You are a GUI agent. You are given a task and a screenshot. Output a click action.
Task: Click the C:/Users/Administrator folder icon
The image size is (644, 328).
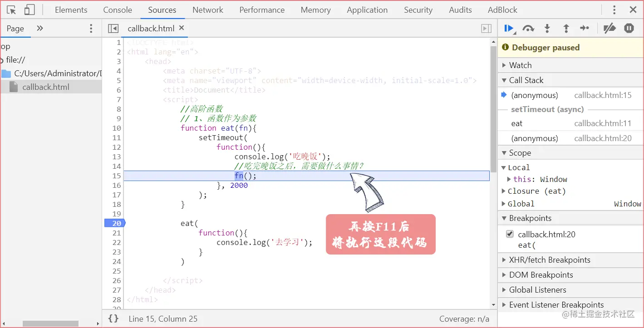(6, 73)
